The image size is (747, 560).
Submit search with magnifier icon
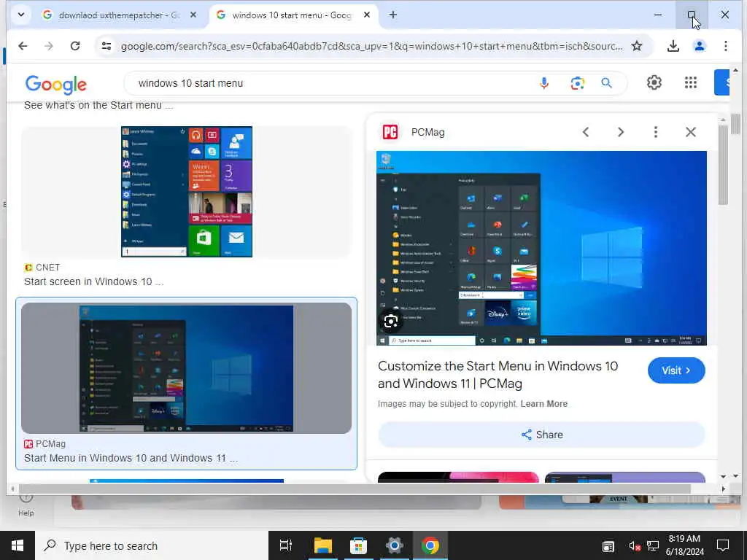(x=606, y=83)
